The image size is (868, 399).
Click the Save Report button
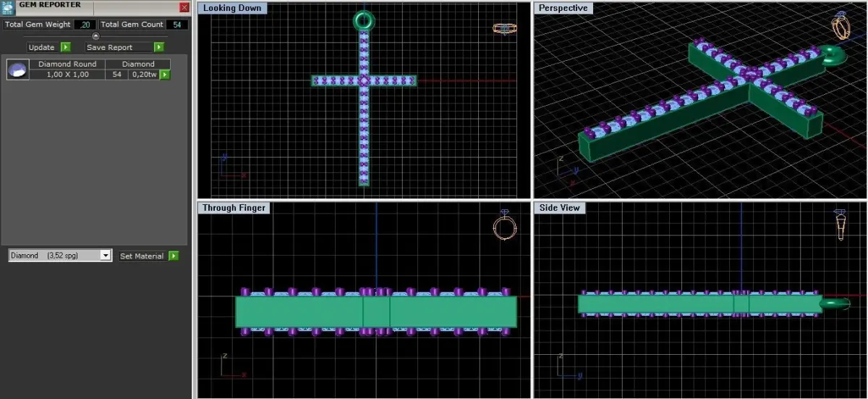(x=119, y=47)
